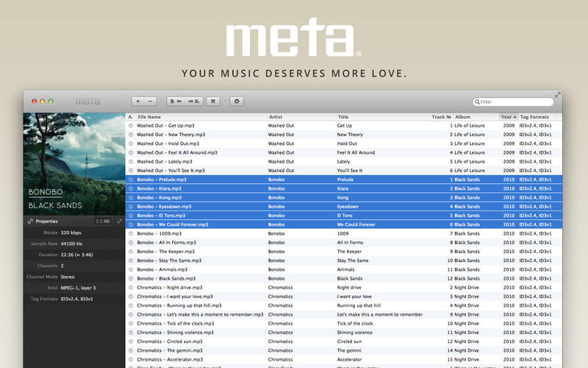Click the add files plus button

(x=138, y=102)
